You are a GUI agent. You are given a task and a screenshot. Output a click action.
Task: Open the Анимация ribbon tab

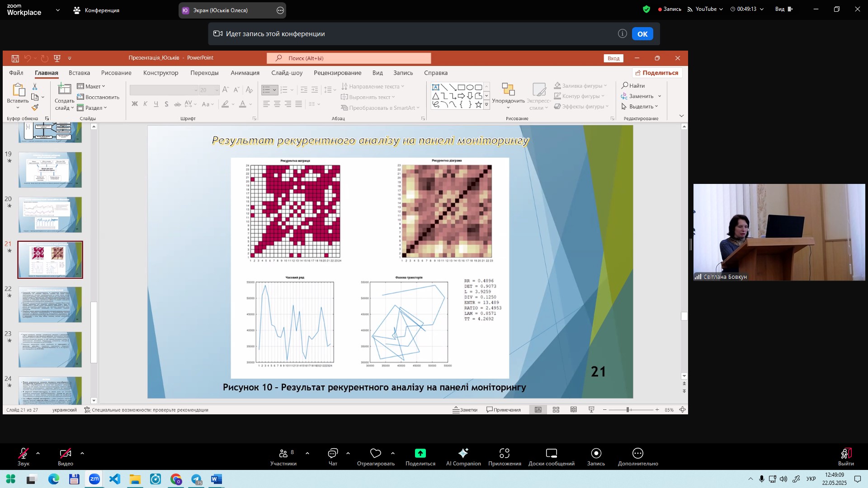(x=245, y=73)
